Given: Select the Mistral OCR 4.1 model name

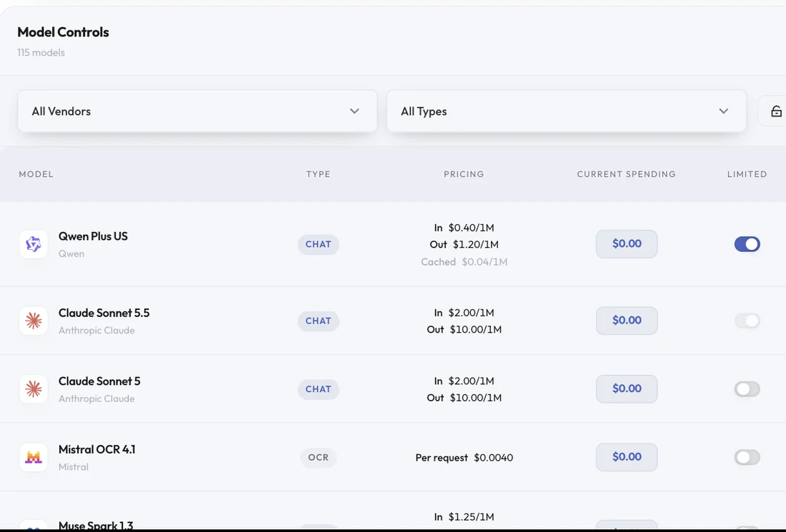Looking at the screenshot, I should [96, 449].
